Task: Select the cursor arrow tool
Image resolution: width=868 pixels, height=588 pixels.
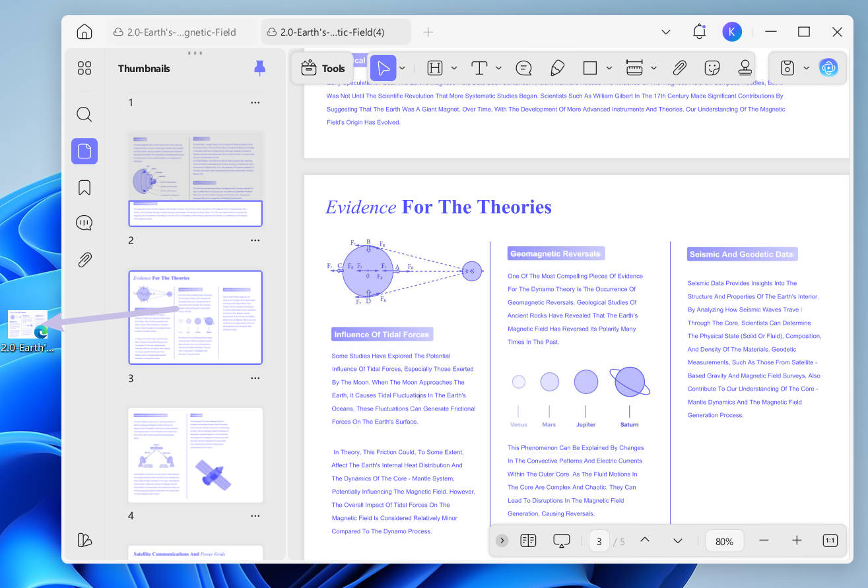Action: point(383,68)
